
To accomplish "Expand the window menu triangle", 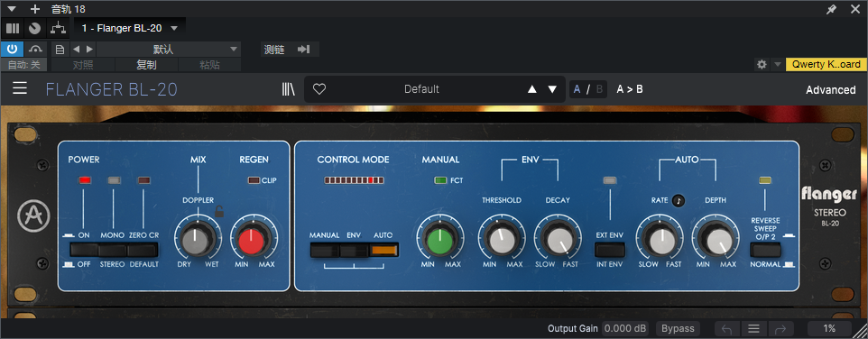I will 12,9.
